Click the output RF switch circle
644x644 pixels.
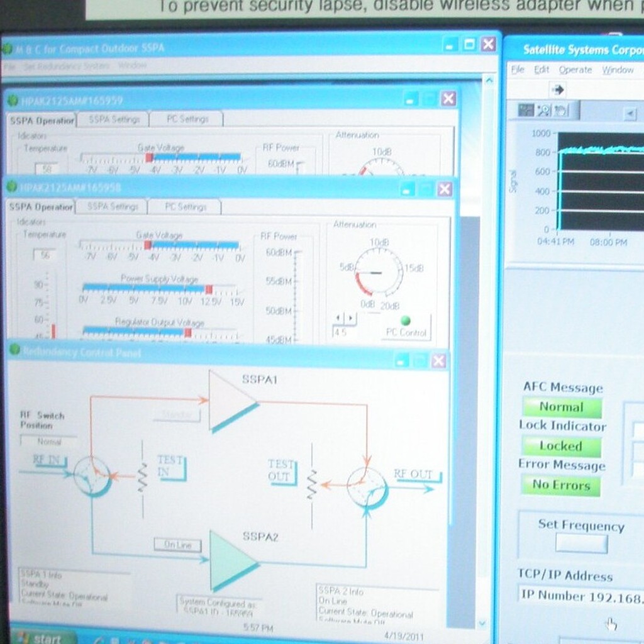367,486
